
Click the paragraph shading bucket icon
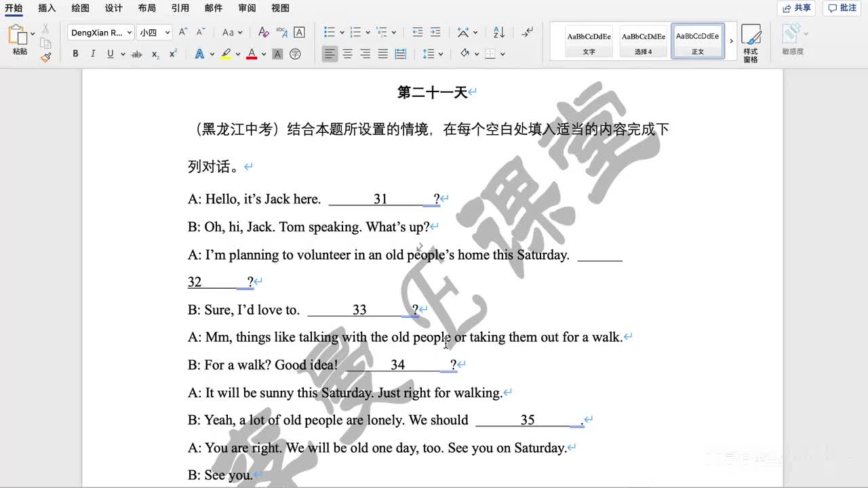pyautogui.click(x=465, y=54)
